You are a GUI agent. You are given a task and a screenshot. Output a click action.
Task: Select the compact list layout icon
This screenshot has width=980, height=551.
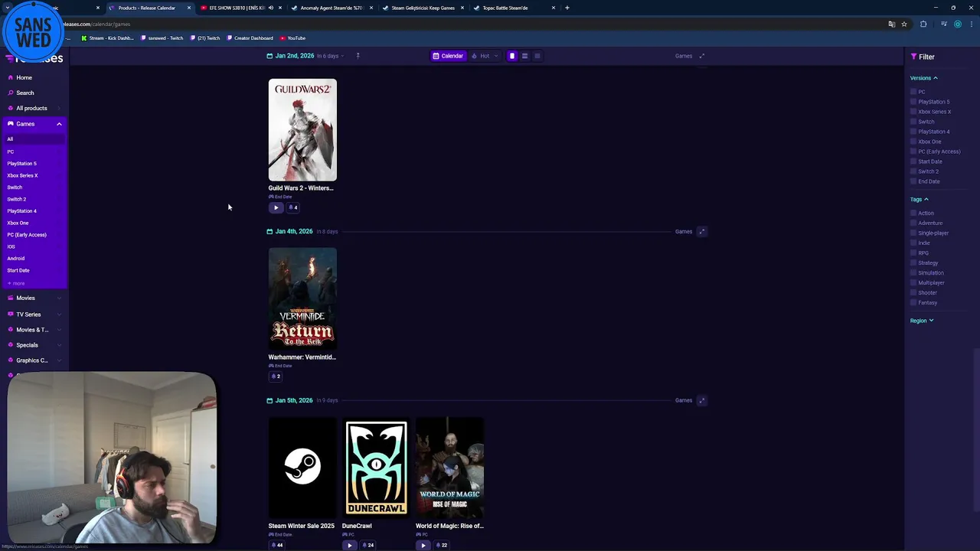coord(537,56)
